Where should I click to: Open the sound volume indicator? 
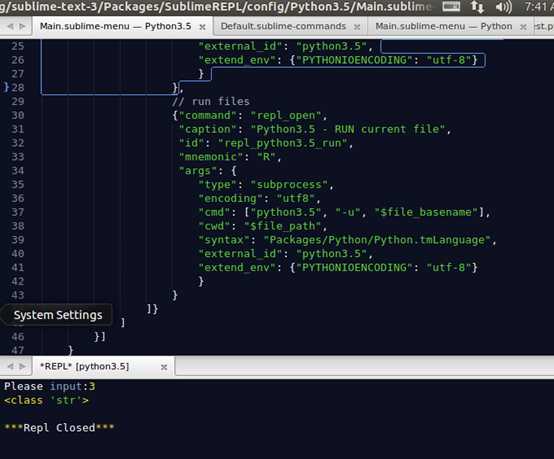[x=503, y=7]
